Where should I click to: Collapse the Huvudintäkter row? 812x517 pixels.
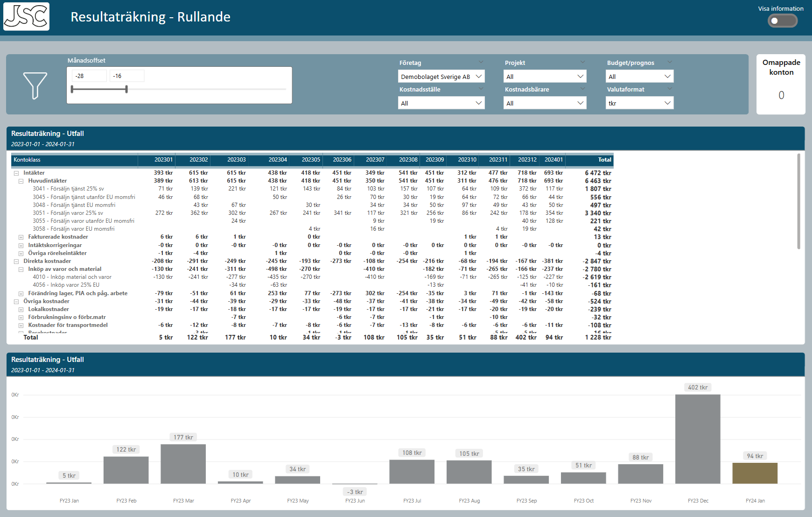coord(21,181)
